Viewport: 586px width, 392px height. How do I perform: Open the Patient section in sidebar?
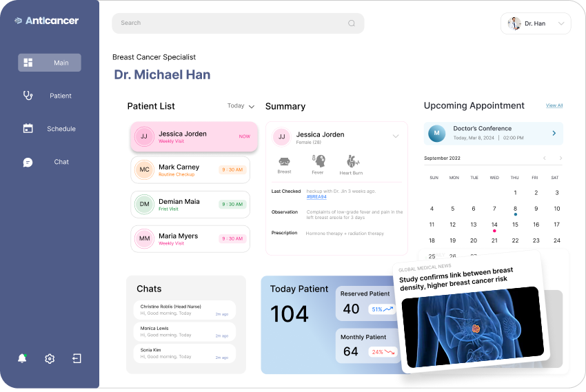pyautogui.click(x=50, y=96)
